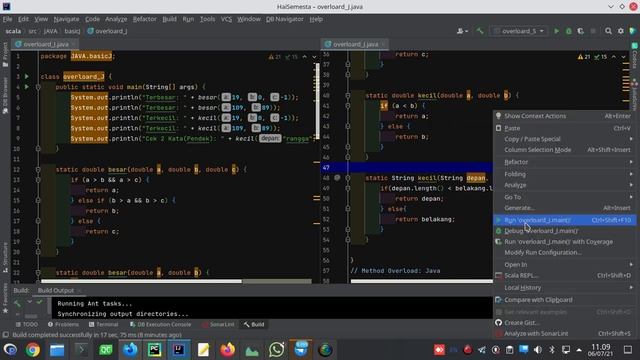Toggle fold marker at line 22 besar method
The width and height of the screenshot is (640, 360).
38,272
